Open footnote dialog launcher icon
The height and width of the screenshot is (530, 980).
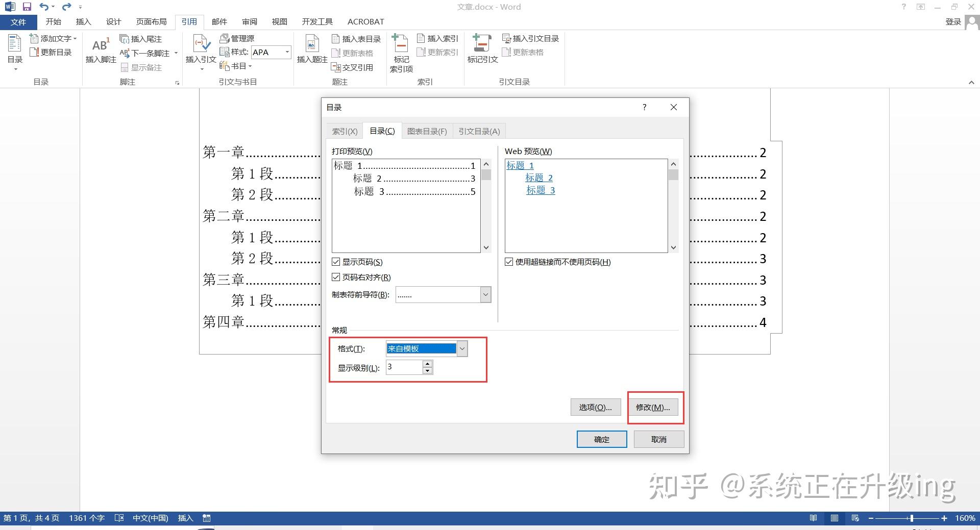click(177, 83)
